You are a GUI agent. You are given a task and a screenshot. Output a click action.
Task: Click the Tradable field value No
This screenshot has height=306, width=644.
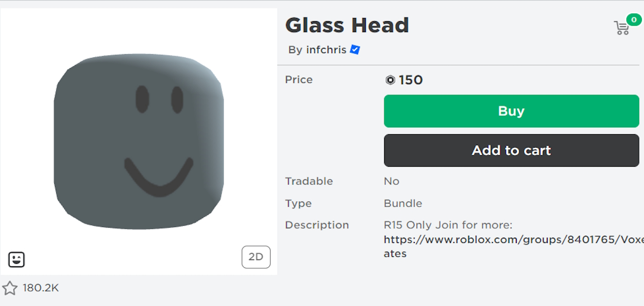click(x=392, y=181)
